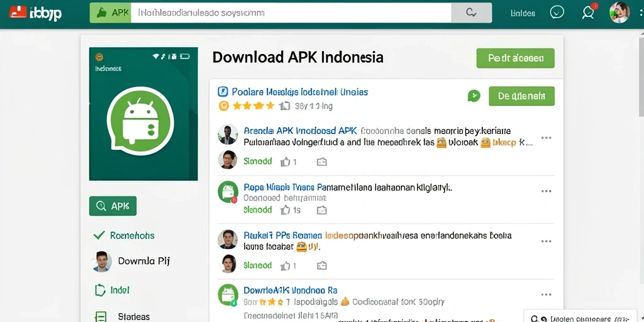
Task: Open more options for 'Arenda APK' post
Action: pyautogui.click(x=546, y=138)
